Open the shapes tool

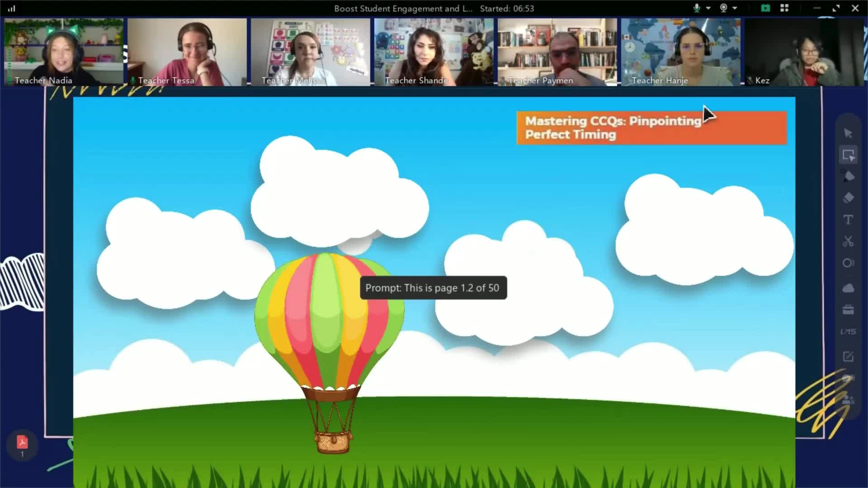tap(848, 263)
